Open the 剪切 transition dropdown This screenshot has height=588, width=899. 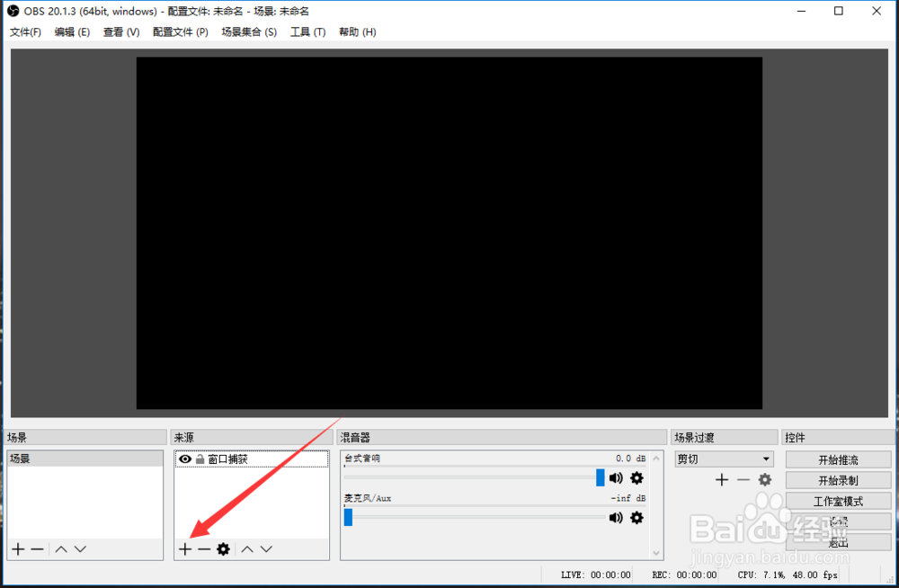722,459
